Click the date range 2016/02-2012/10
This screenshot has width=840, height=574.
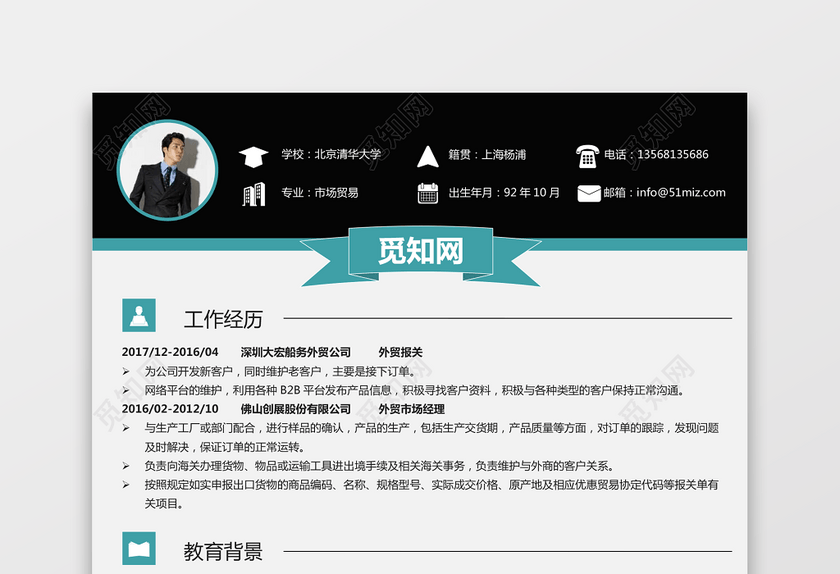click(x=170, y=409)
